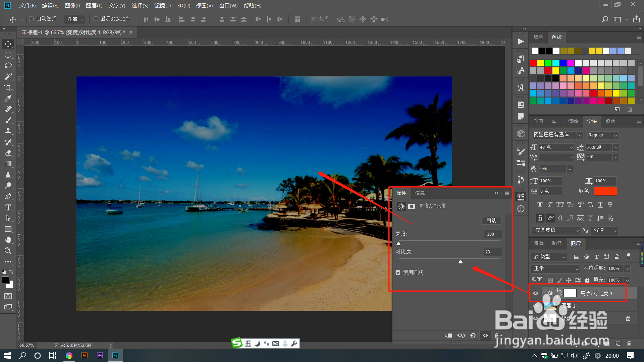Hide the 亮度/对比度 1 layer
The height and width of the screenshot is (362, 644).
click(x=535, y=293)
